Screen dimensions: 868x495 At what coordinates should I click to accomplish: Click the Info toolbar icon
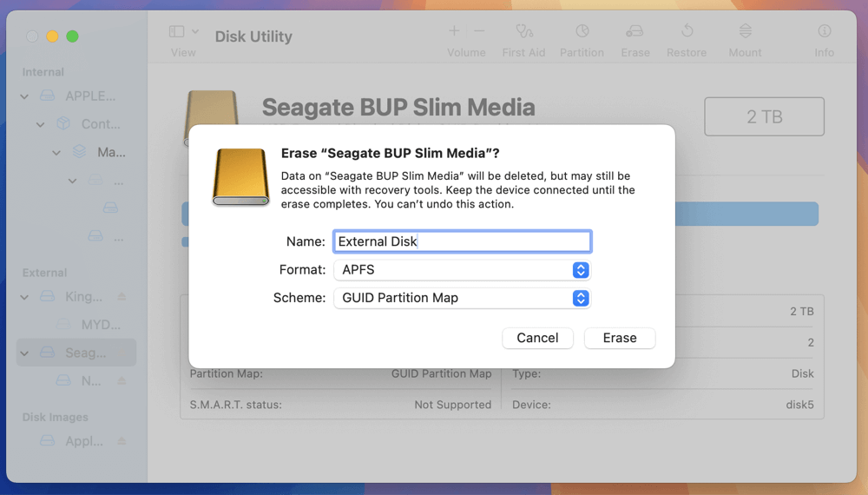pos(825,31)
